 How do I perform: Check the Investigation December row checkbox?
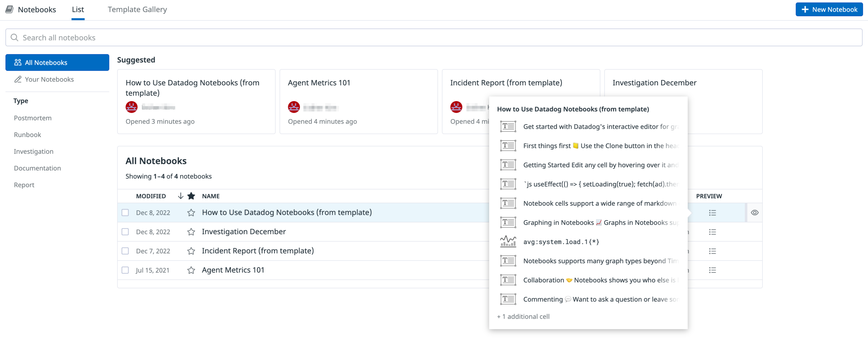(125, 232)
